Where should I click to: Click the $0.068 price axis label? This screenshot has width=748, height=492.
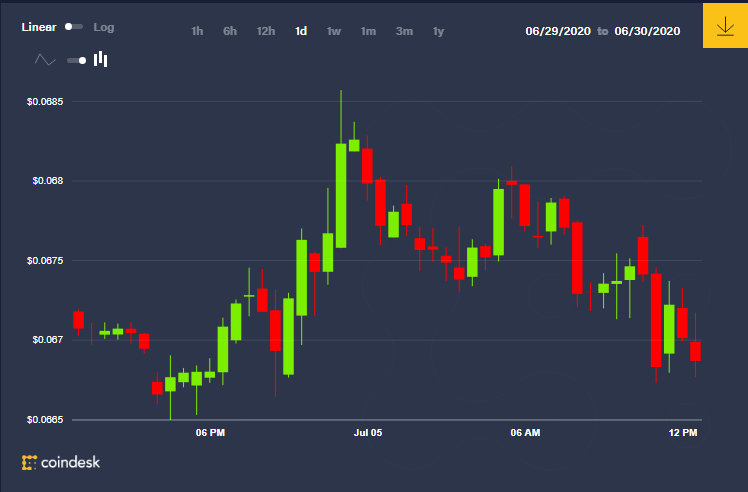[x=48, y=181]
